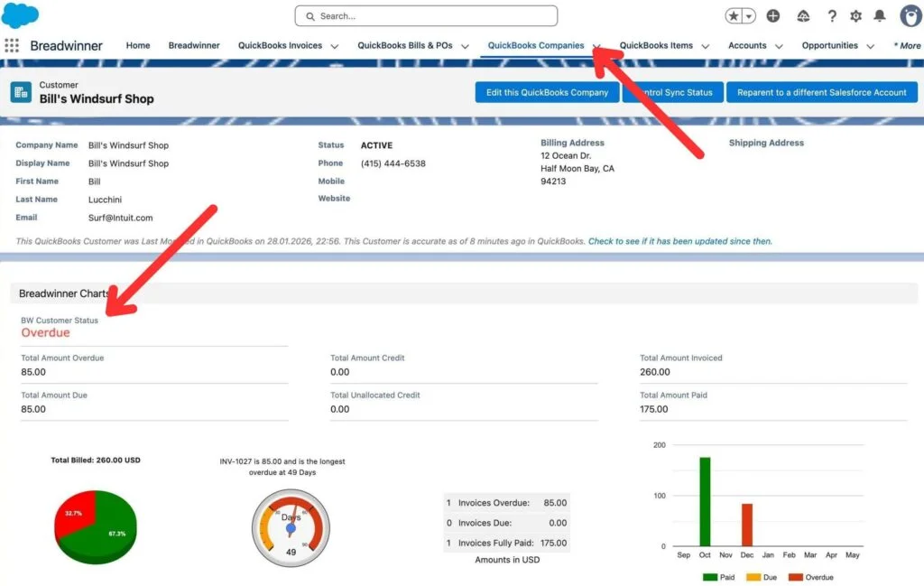
Task: Click the Invoices Due row in summary
Action: (507, 523)
